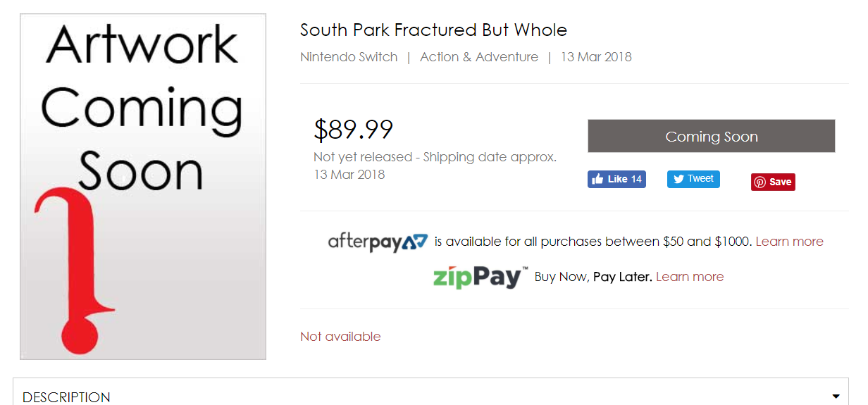Click the zipPay logo
The height and width of the screenshot is (405, 868).
coord(480,277)
